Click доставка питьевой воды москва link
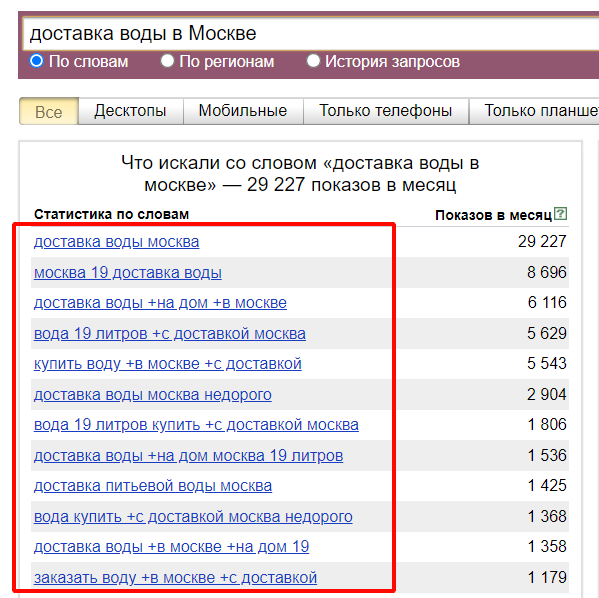Image resolution: width=599 pixels, height=598 pixels. (153, 486)
